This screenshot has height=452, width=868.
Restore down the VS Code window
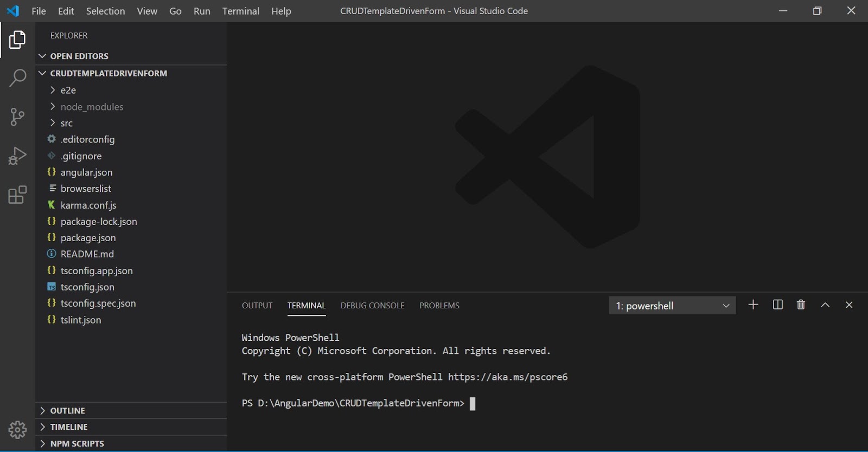coord(817,11)
